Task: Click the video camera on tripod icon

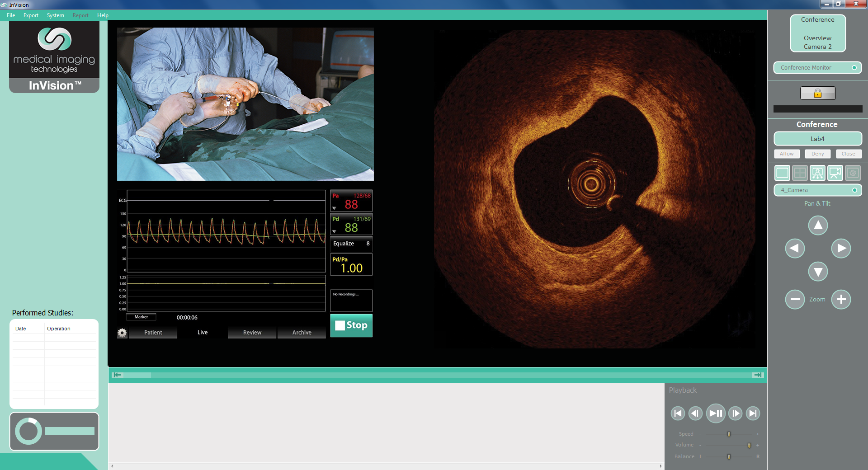Action: (x=835, y=173)
